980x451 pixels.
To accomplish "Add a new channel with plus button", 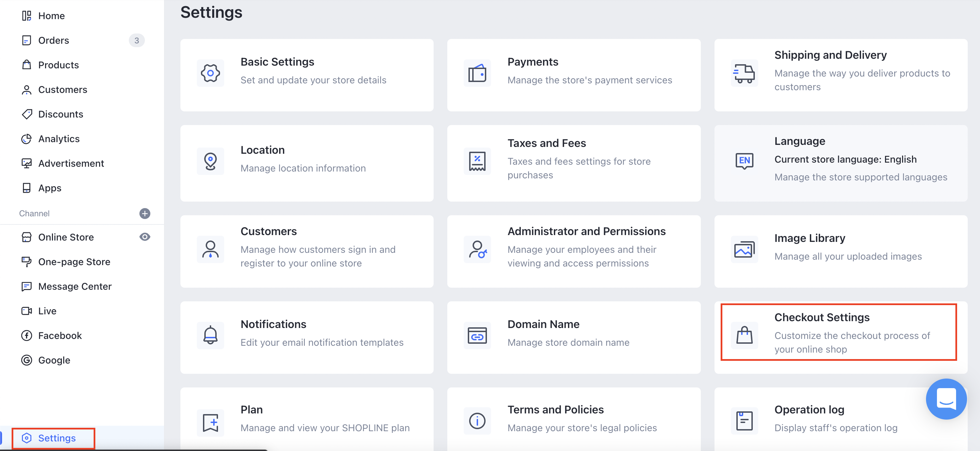I will click(x=145, y=213).
